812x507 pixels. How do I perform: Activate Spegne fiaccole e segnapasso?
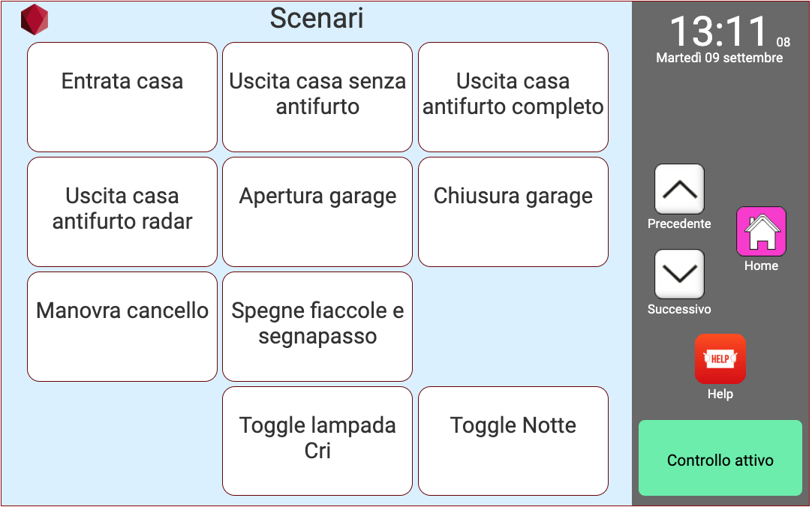(x=317, y=326)
